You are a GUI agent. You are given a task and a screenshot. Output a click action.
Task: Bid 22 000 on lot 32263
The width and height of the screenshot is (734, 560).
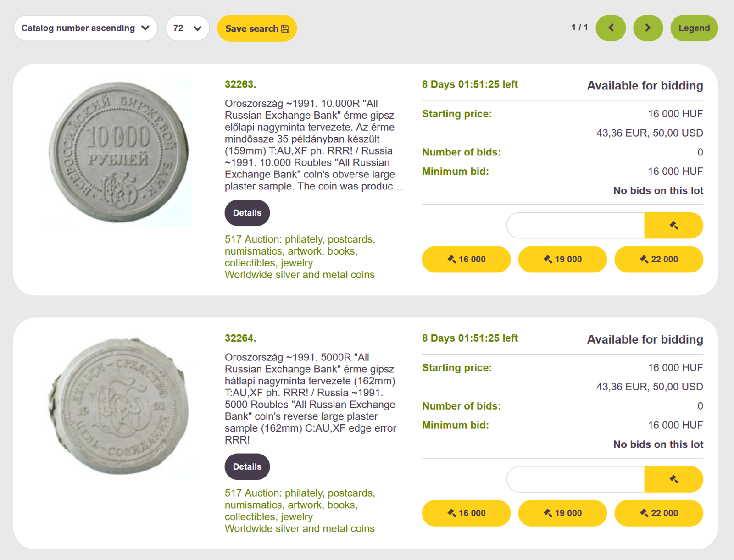pyautogui.click(x=659, y=259)
